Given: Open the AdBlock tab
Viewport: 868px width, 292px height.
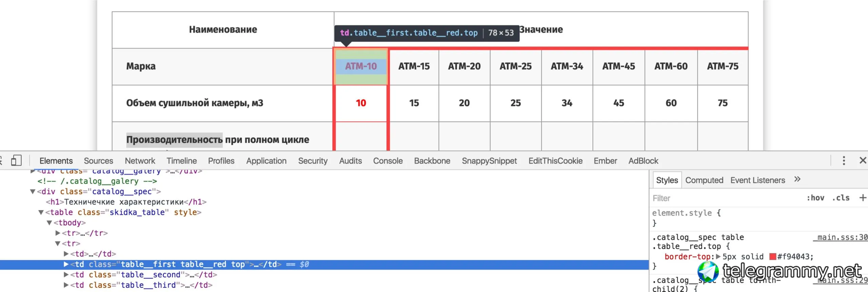Looking at the screenshot, I should 643,161.
